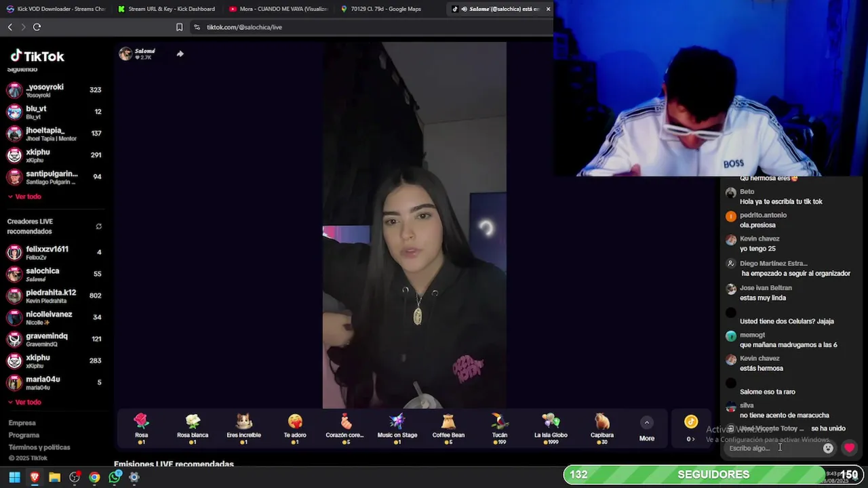
Task: Send the Rosa blanca gift
Action: pos(193,428)
